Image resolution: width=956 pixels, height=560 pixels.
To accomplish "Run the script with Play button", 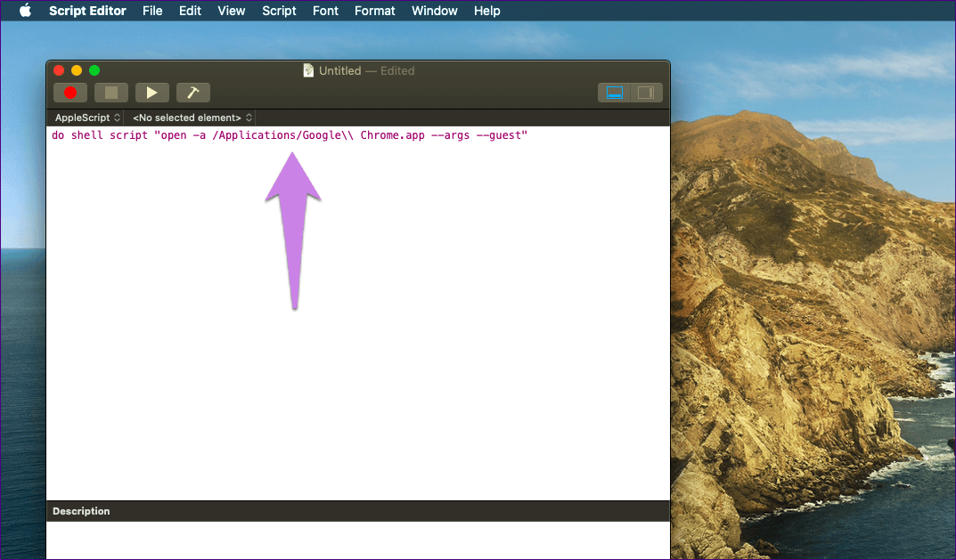I will point(151,93).
